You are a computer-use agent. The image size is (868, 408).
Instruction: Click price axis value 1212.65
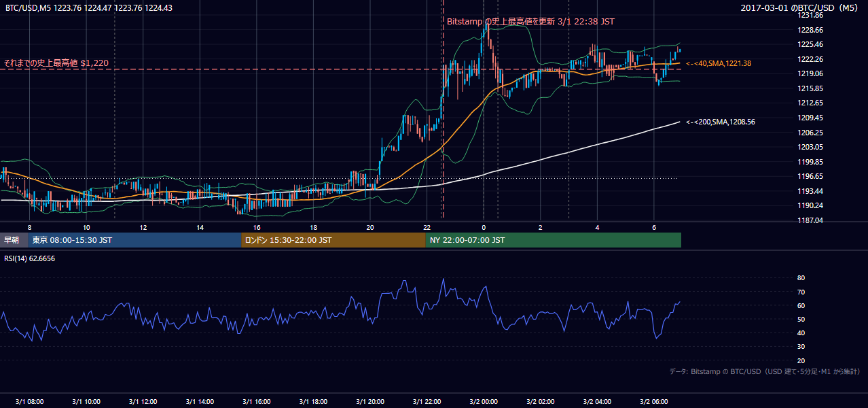810,103
